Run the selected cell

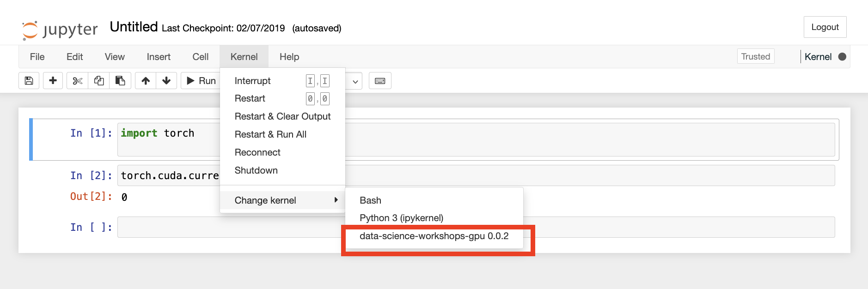coord(202,81)
